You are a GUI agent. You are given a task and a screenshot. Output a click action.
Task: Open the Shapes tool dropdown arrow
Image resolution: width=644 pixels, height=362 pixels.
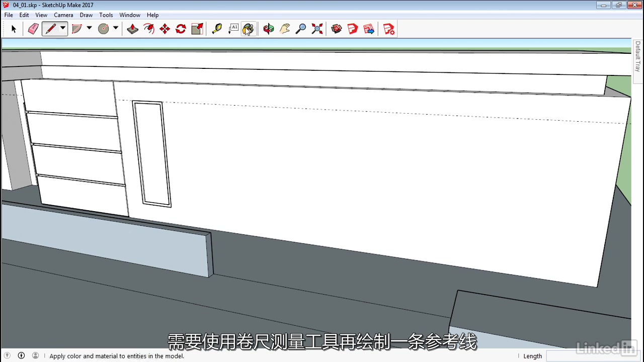pyautogui.click(x=115, y=29)
